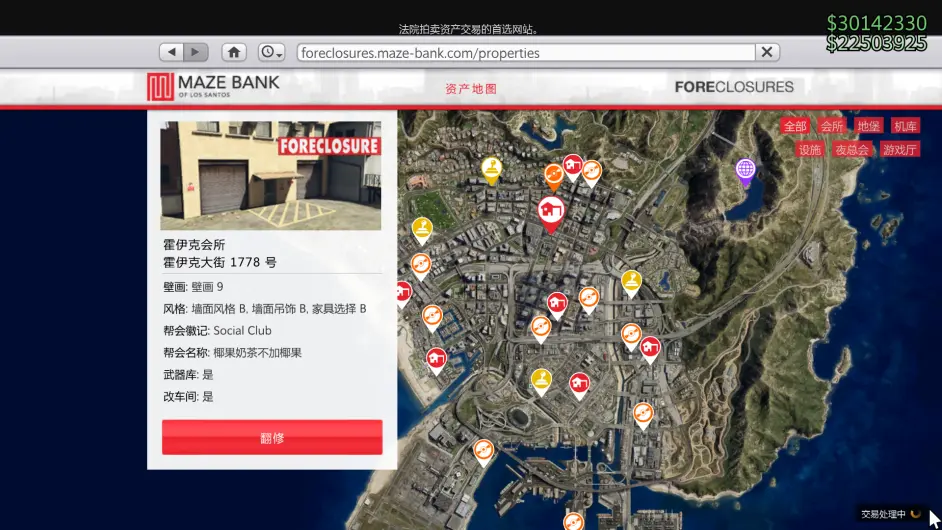This screenshot has width=942, height=530.
Task: Click the 武器库: 是 row
Action: (x=188, y=375)
